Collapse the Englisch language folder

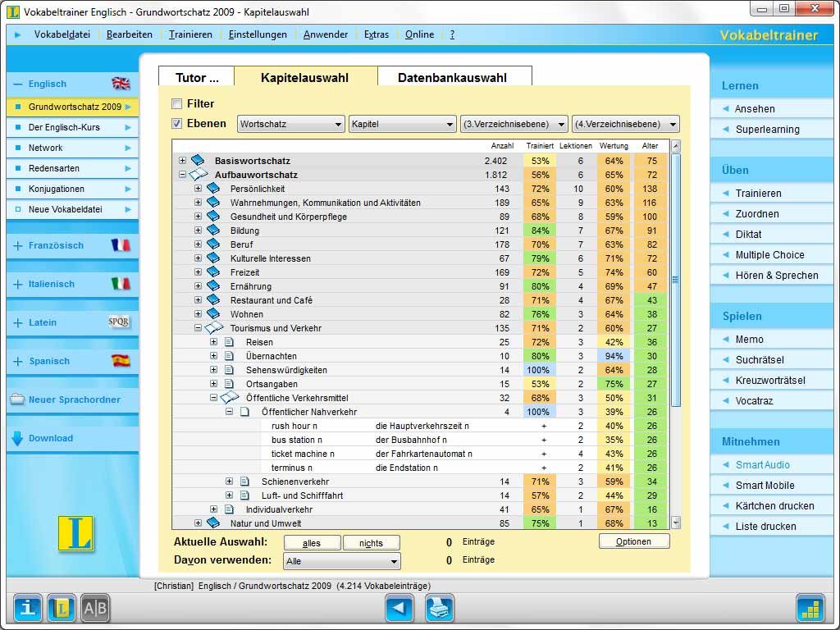point(18,84)
